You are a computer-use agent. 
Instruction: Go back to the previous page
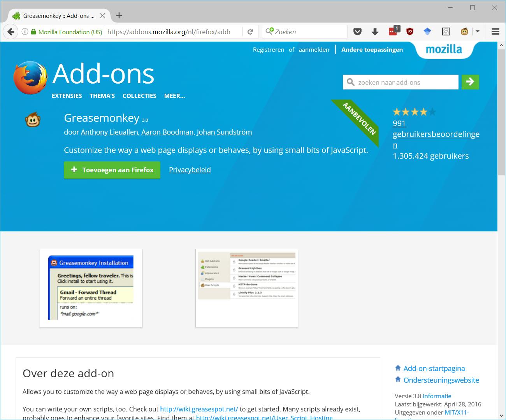[x=11, y=32]
